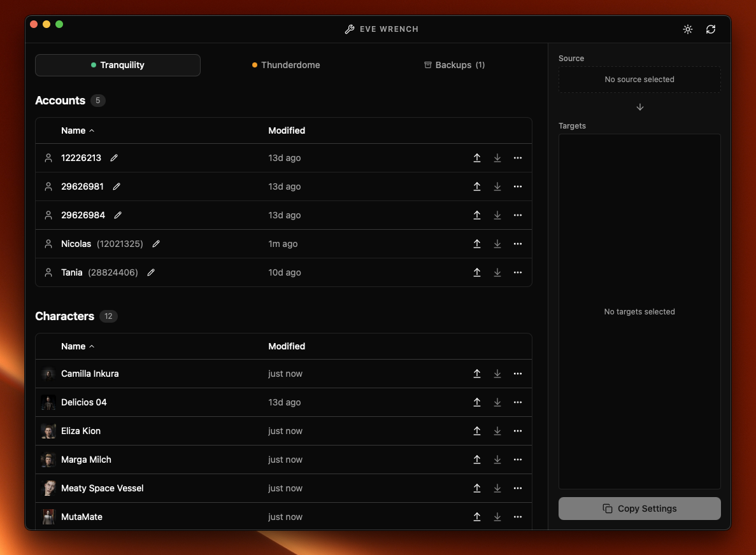756x555 pixels.
Task: Add Camilla Inkura as target (down arrow)
Action: pyautogui.click(x=497, y=374)
